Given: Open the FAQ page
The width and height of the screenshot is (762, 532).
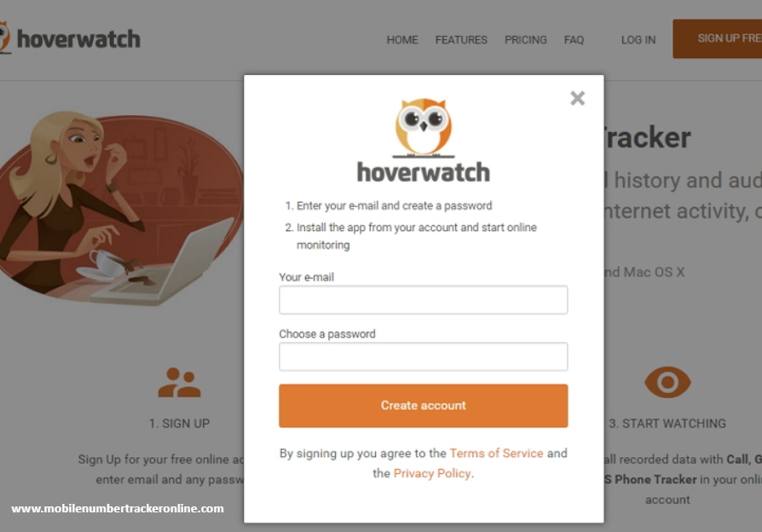Looking at the screenshot, I should [574, 40].
